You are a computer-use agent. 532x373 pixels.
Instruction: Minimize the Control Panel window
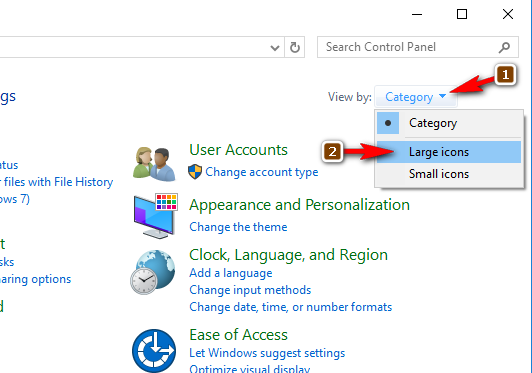tap(417, 14)
